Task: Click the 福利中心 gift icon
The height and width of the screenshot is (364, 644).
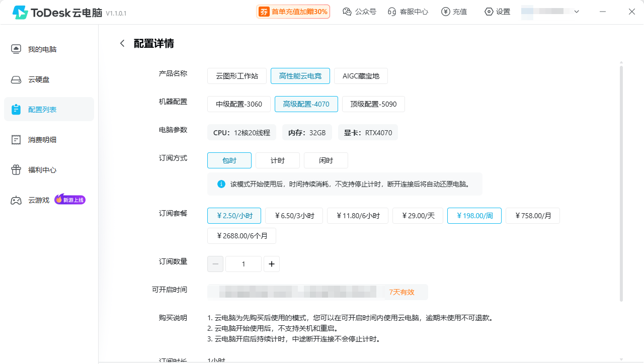Action: 16,170
